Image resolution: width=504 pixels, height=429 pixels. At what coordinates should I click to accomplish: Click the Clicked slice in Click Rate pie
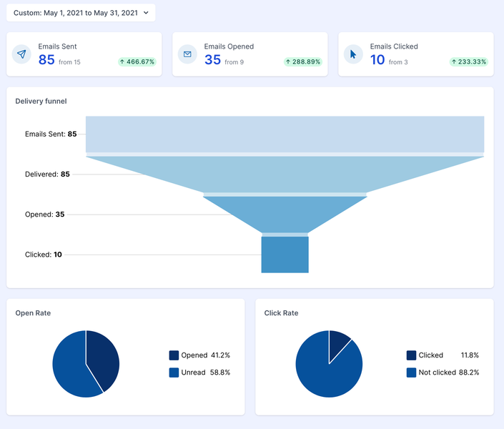coord(337,340)
